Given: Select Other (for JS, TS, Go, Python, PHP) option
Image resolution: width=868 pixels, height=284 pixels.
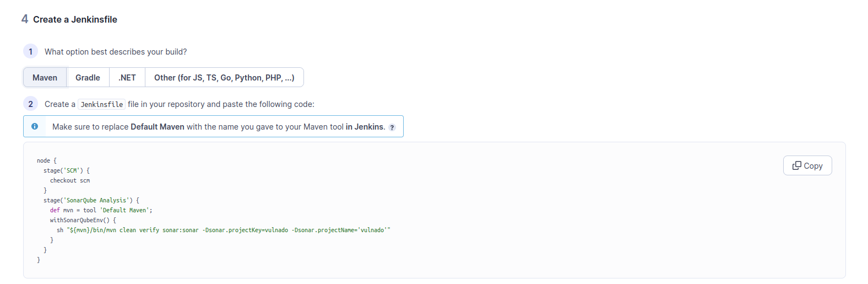Looking at the screenshot, I should tap(224, 77).
